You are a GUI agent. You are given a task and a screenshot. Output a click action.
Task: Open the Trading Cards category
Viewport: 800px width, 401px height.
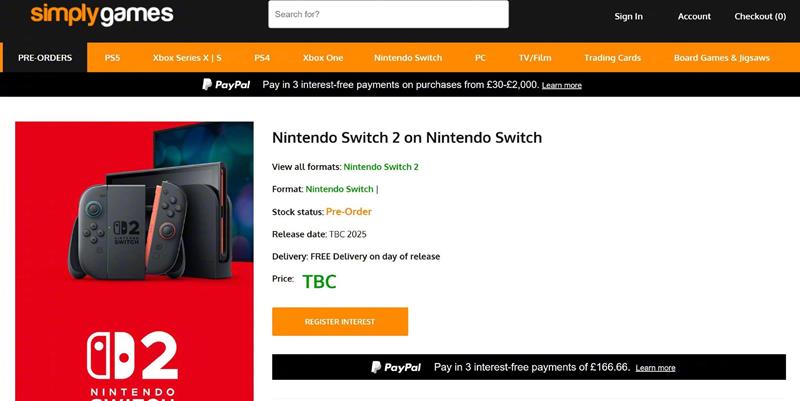612,58
